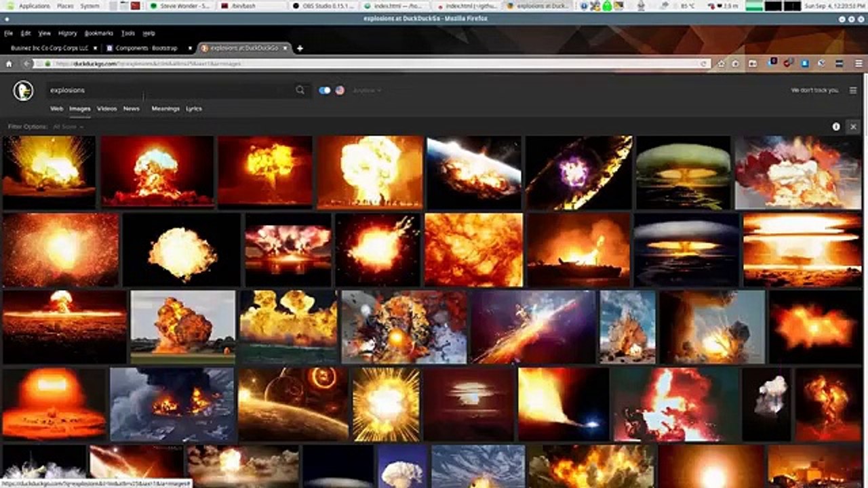
Task: Open the Bookmarks menu
Action: (99, 33)
